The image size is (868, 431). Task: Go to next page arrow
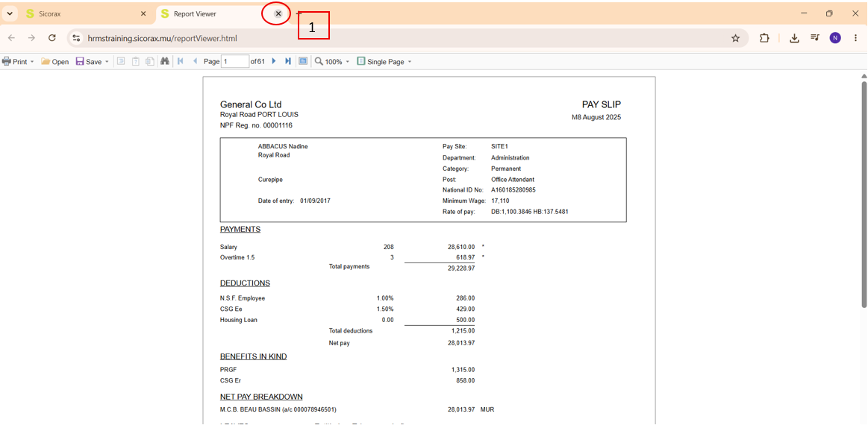click(x=273, y=61)
